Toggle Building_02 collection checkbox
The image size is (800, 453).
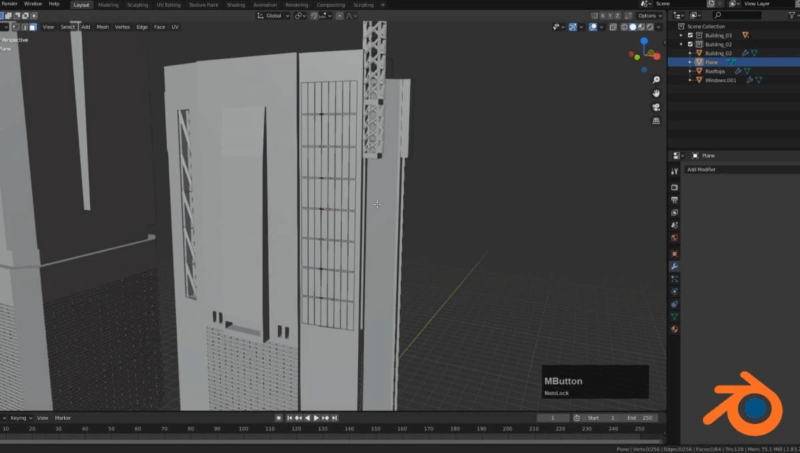(x=690, y=44)
